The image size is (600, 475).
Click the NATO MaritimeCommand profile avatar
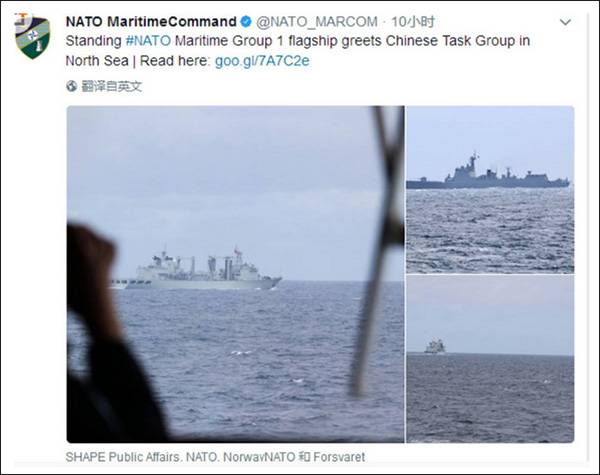point(33,36)
